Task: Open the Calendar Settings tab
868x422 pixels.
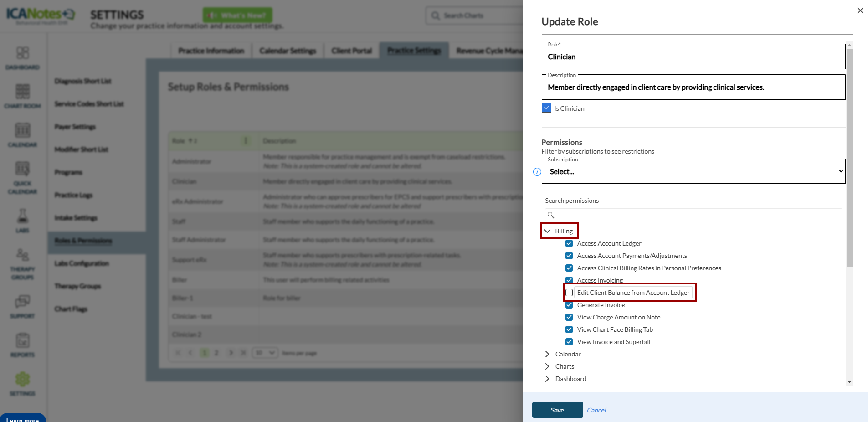Action: coord(288,51)
